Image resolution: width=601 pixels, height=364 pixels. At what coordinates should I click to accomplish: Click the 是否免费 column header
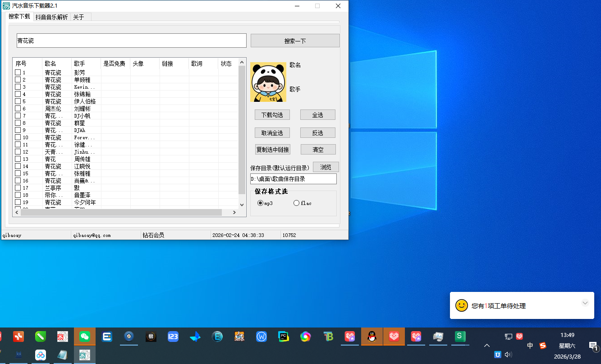click(115, 64)
